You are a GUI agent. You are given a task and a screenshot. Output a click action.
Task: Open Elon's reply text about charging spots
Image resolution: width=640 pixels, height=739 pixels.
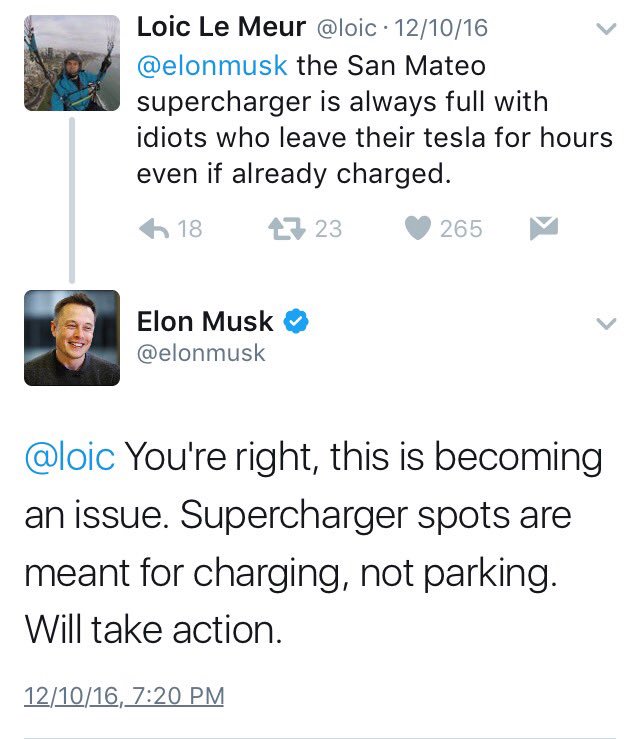coord(313,543)
